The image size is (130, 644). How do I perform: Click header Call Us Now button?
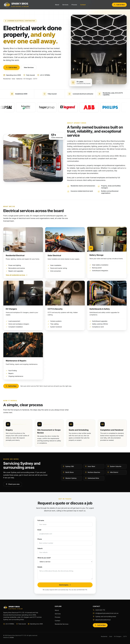(x=119, y=5)
